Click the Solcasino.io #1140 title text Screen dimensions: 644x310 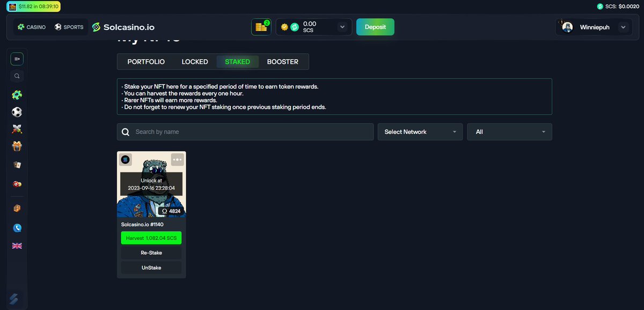142,225
